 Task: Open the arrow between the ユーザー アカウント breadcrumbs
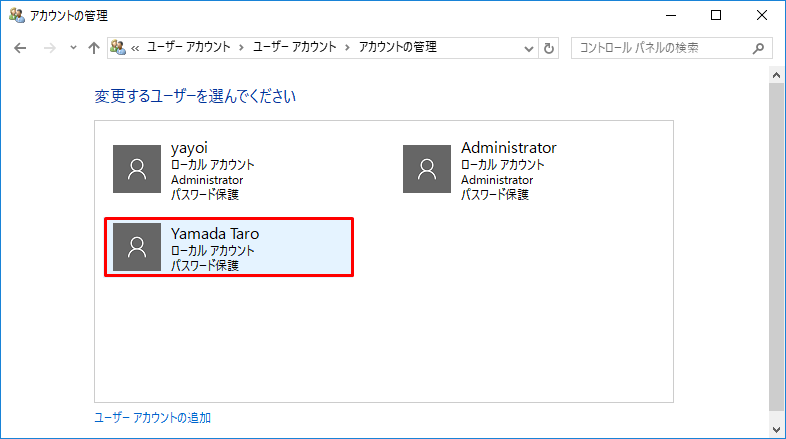(x=241, y=48)
